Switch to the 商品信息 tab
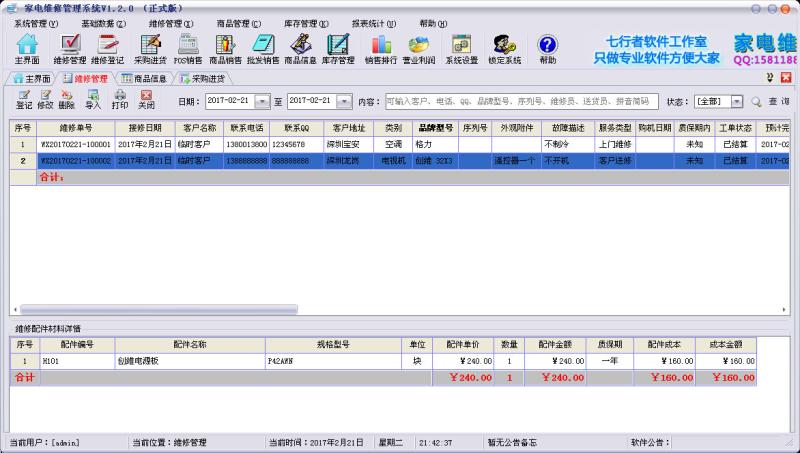 click(144, 79)
